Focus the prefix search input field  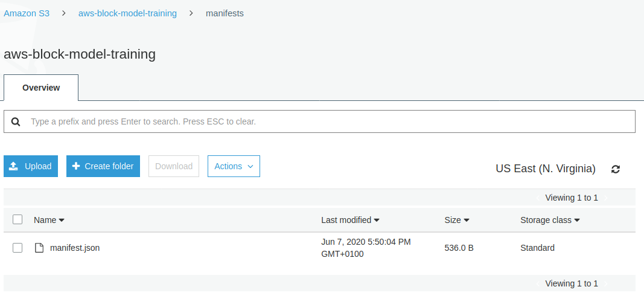tap(319, 121)
